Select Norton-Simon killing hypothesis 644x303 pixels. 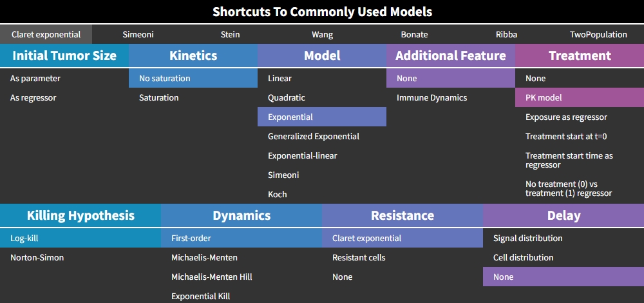37,257
